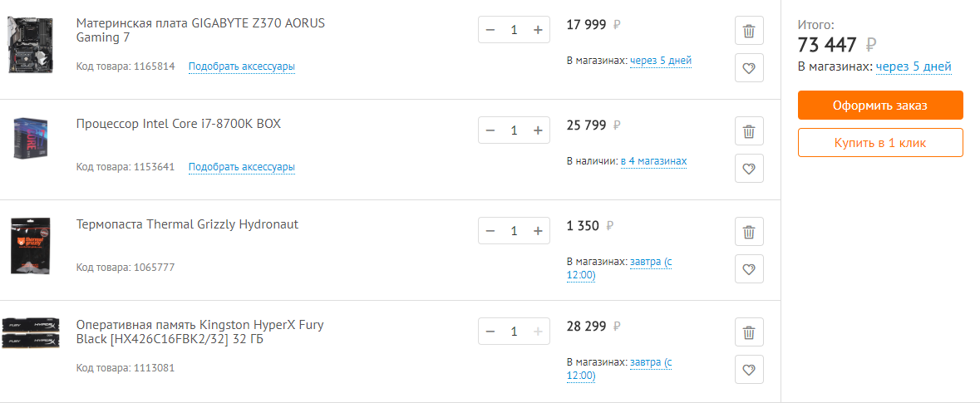Screen dimensions: 980x403
Task: Open Подобрать аксессуары for Intel processor
Action: pyautogui.click(x=241, y=167)
